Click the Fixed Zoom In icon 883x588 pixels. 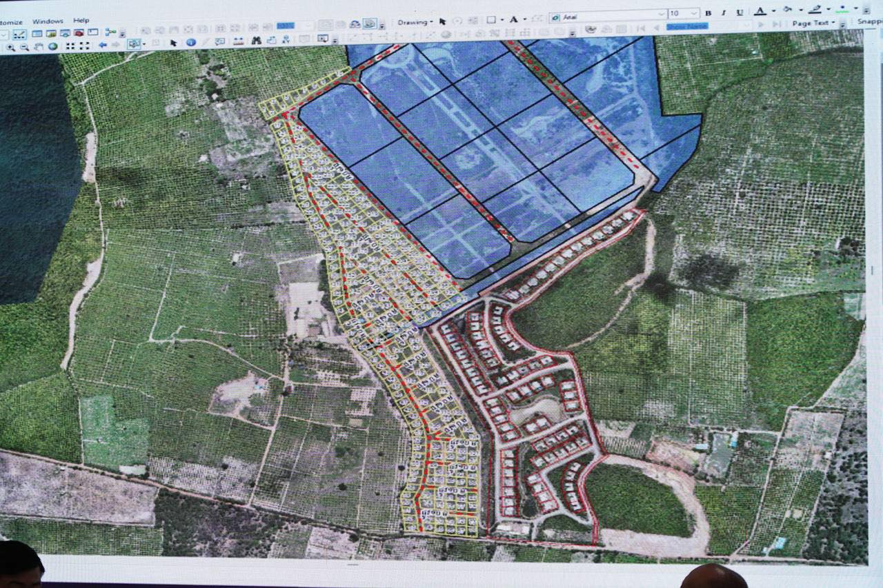pos(70,46)
